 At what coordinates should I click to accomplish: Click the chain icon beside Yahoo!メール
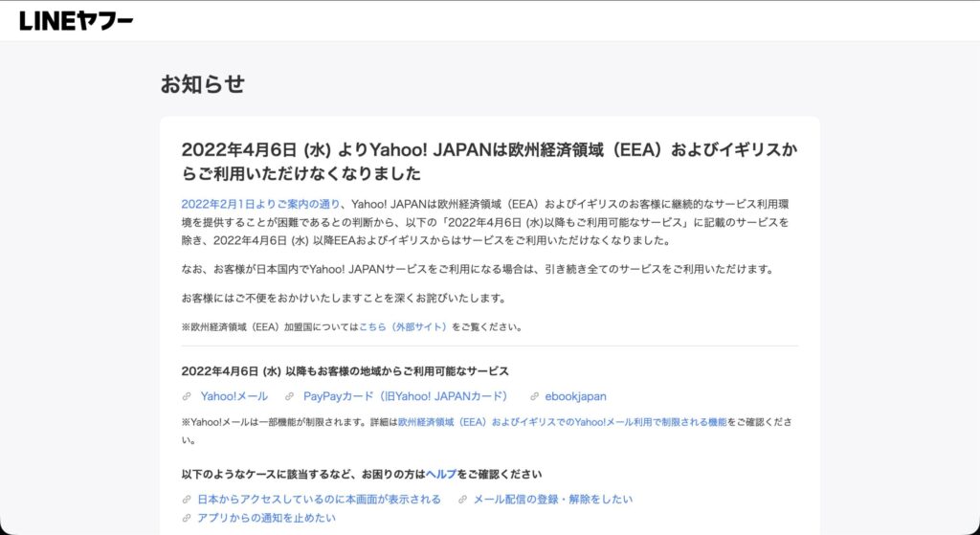[187, 396]
